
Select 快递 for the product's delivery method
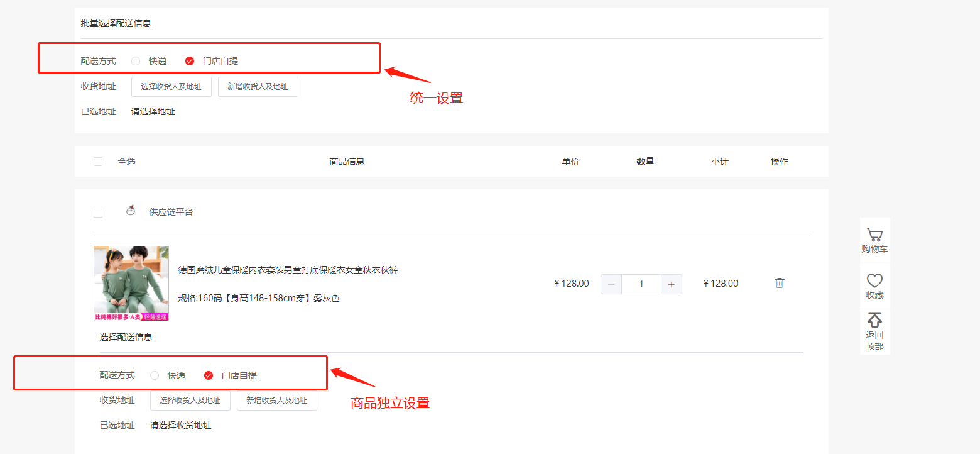[x=155, y=375]
